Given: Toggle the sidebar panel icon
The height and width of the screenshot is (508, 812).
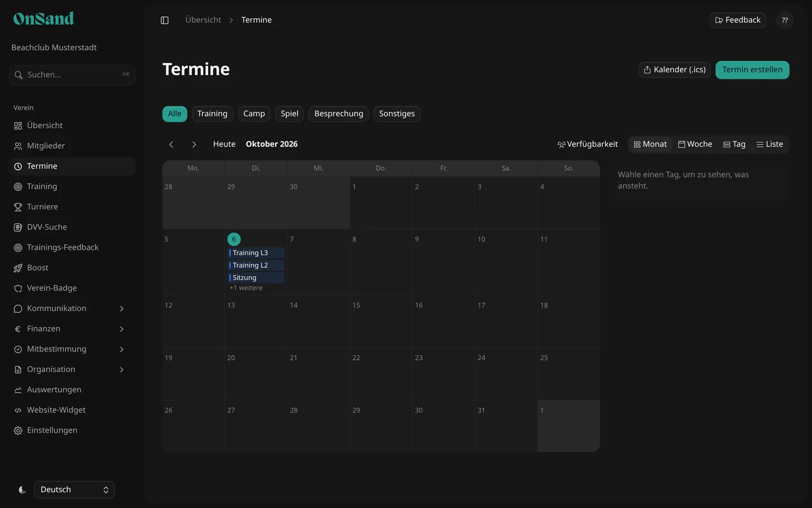Looking at the screenshot, I should point(165,20).
